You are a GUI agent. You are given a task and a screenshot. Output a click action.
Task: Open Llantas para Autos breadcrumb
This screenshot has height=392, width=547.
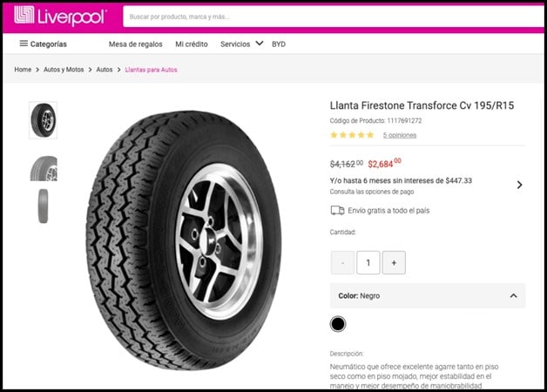click(152, 70)
